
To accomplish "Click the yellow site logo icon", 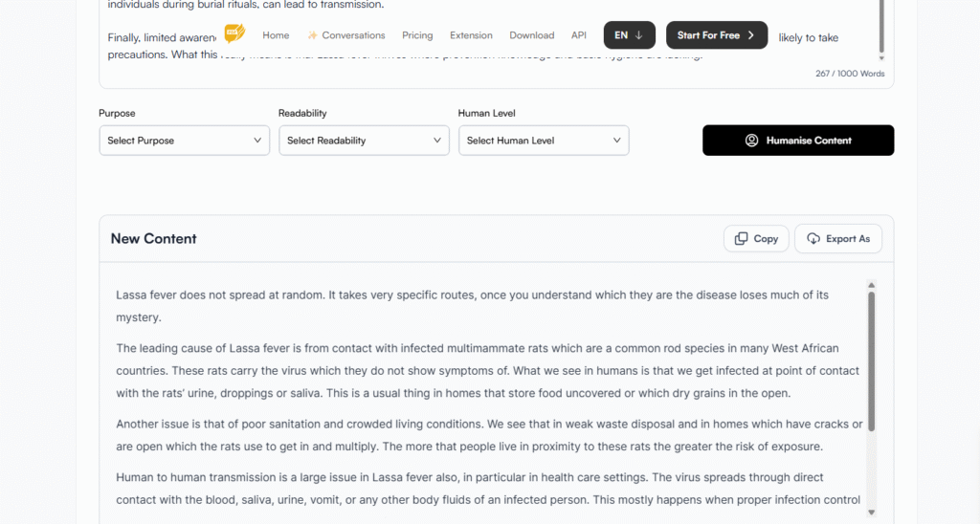I will pyautogui.click(x=234, y=34).
